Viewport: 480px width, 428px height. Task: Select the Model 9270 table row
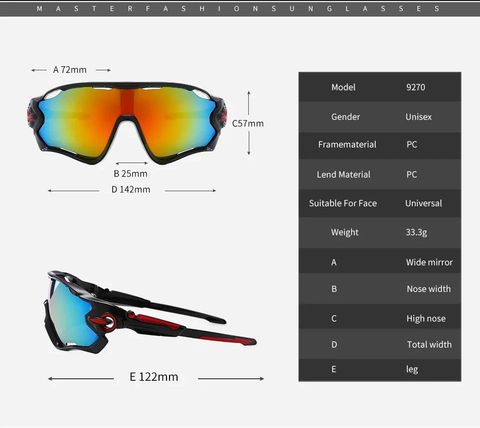pos(380,87)
